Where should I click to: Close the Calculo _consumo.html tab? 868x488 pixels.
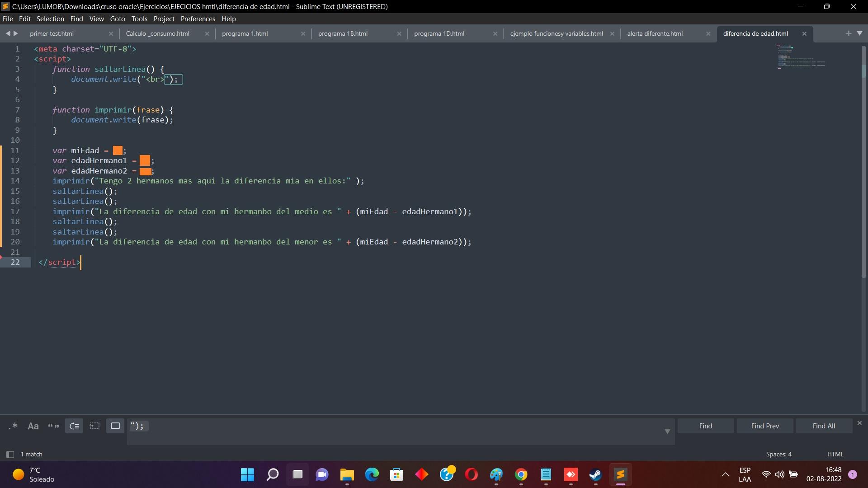click(x=207, y=34)
